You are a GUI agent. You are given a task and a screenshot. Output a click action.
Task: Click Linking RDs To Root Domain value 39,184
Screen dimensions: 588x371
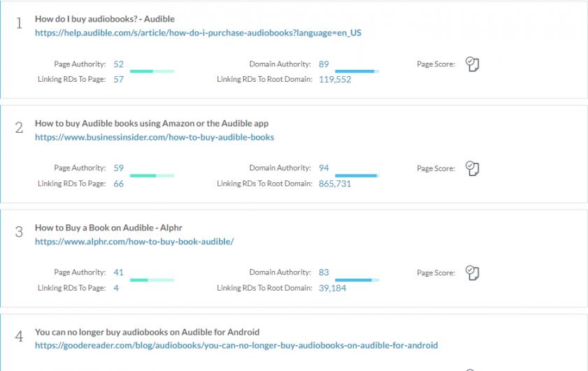coord(332,288)
